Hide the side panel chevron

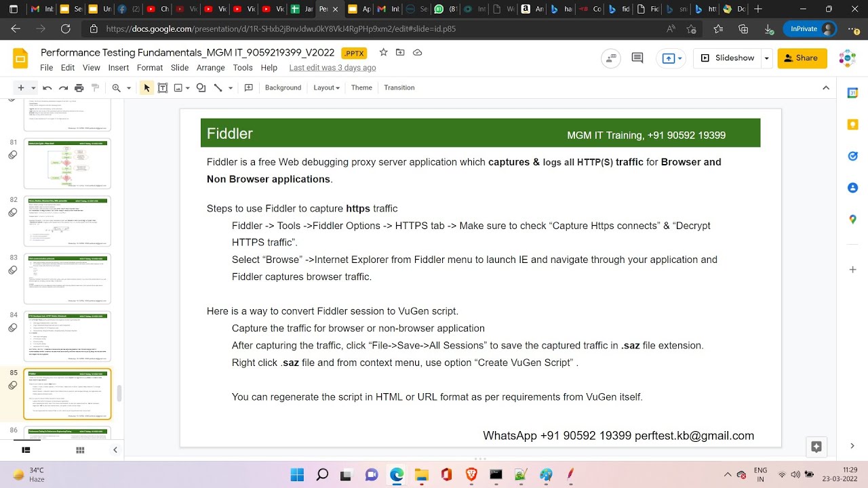(853, 446)
